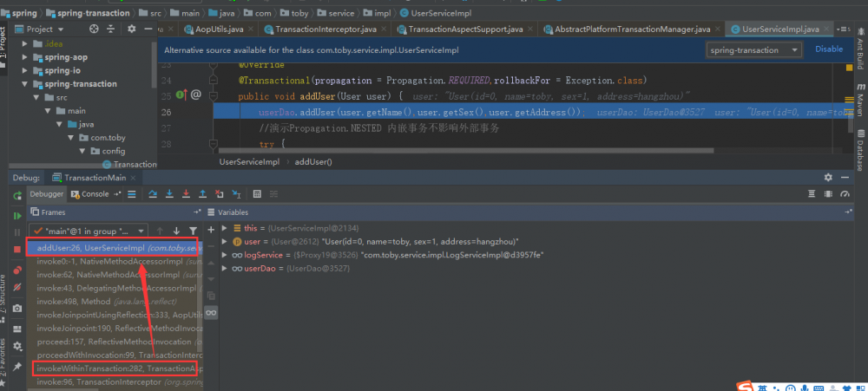
Task: Click the Step Into debugger icon
Action: click(x=169, y=194)
